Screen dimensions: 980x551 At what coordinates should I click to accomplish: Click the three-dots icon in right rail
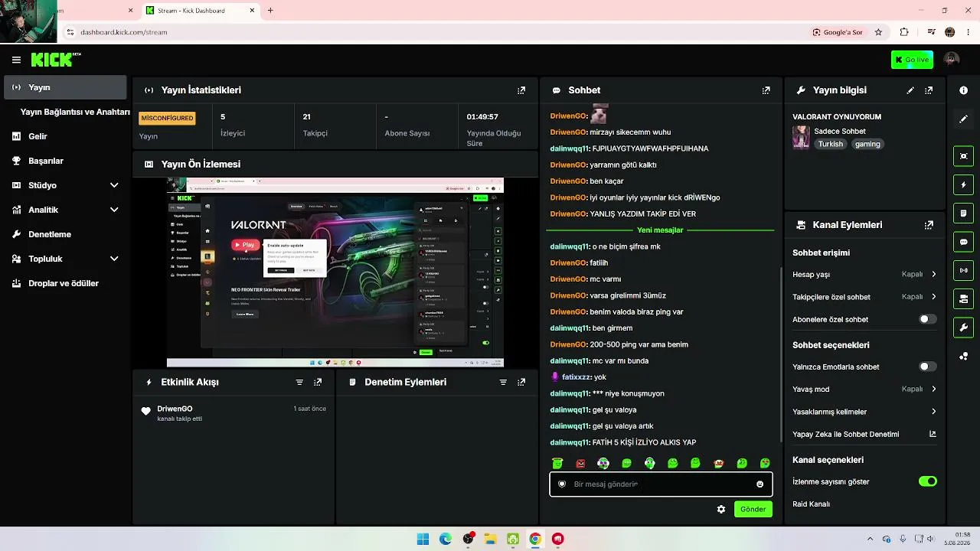tap(963, 356)
